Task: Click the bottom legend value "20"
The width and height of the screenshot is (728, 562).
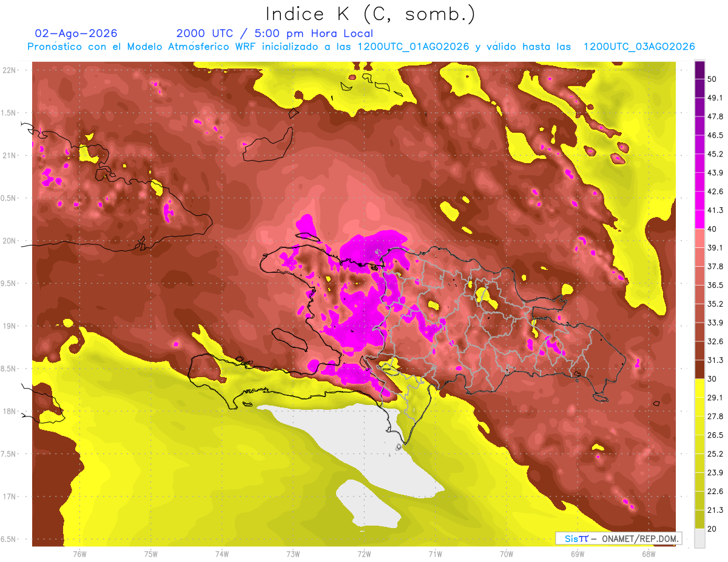Action: click(x=712, y=528)
